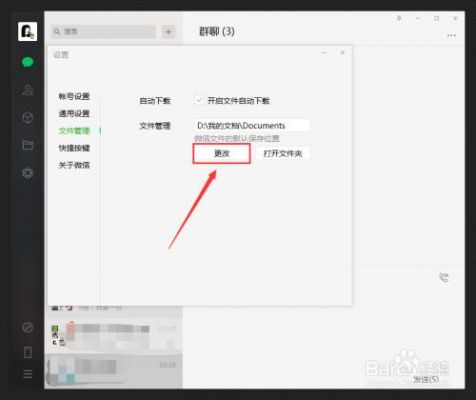Open the mini programs icon near bottom
The height and width of the screenshot is (400, 476).
coord(28,327)
